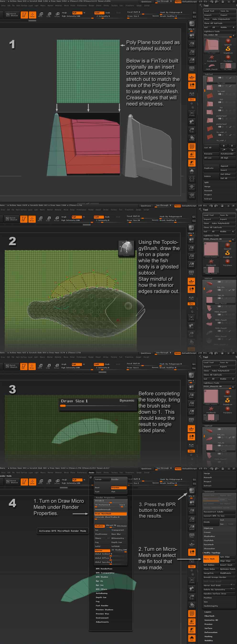Click Convert BPR To Geo button
The image size is (237, 644).
pyautogui.click(x=214, y=516)
